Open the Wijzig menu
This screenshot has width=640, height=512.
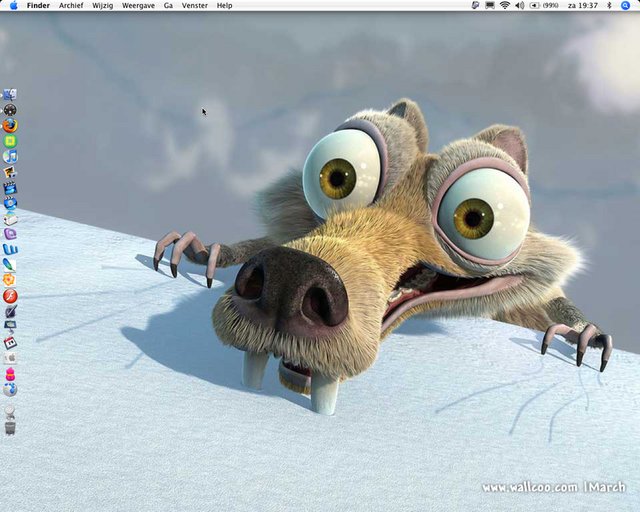pyautogui.click(x=102, y=5)
